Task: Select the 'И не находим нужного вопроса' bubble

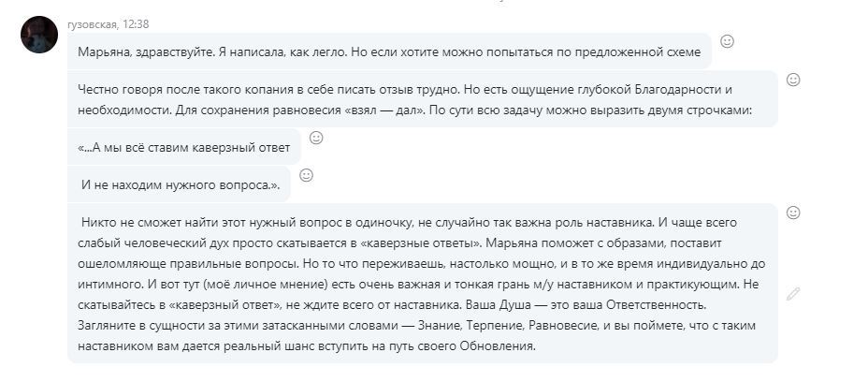Action: [179, 184]
